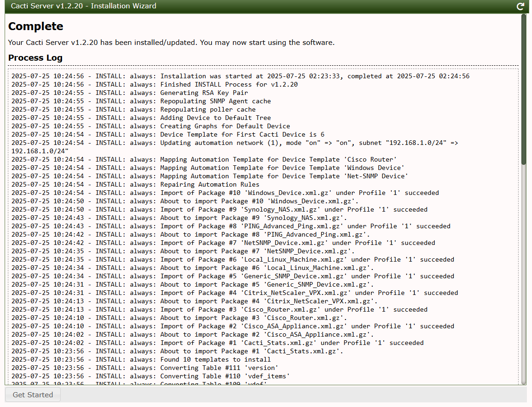Click the Windows_Device.xml.gz import succeeded line

[225, 193]
